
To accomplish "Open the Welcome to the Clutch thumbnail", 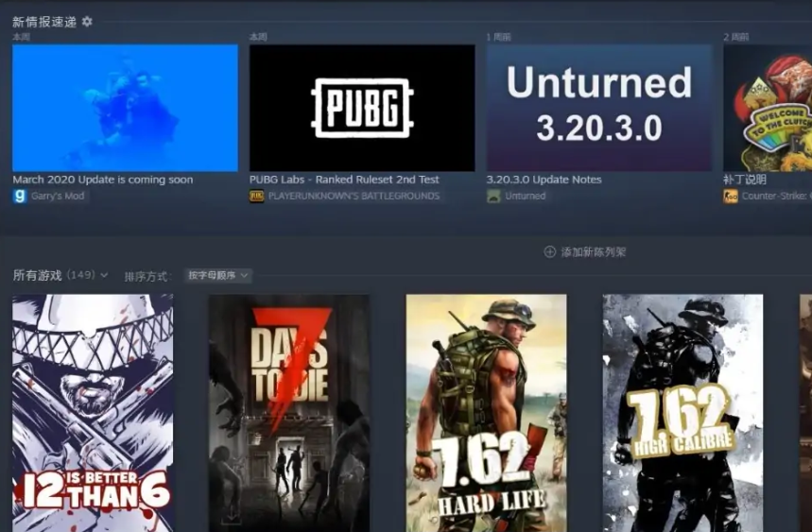I will (x=768, y=108).
